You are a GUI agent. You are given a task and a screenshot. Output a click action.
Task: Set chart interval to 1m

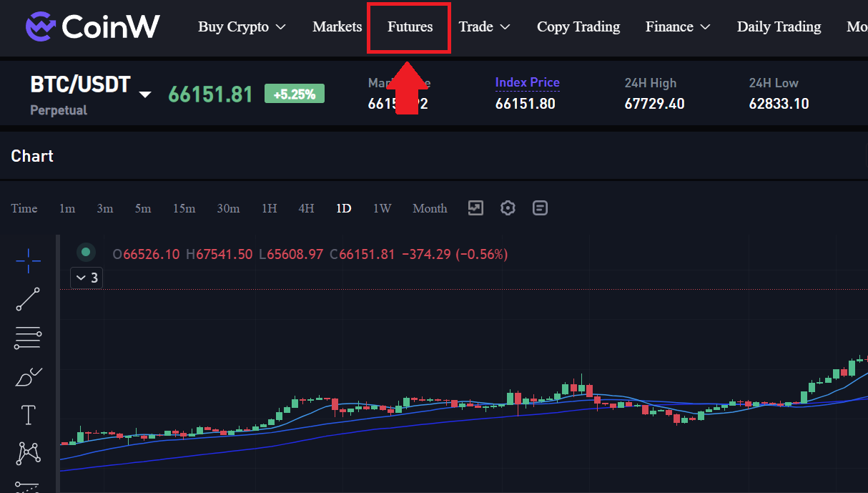click(67, 208)
